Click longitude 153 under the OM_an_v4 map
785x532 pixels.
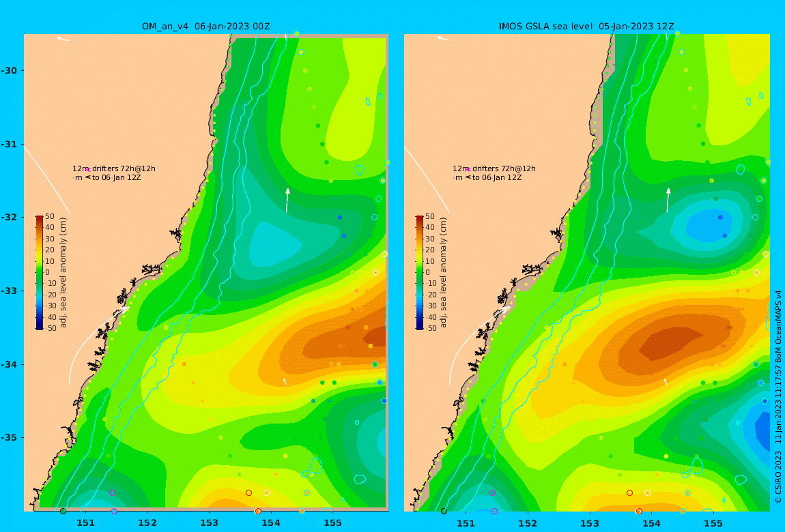(x=210, y=523)
